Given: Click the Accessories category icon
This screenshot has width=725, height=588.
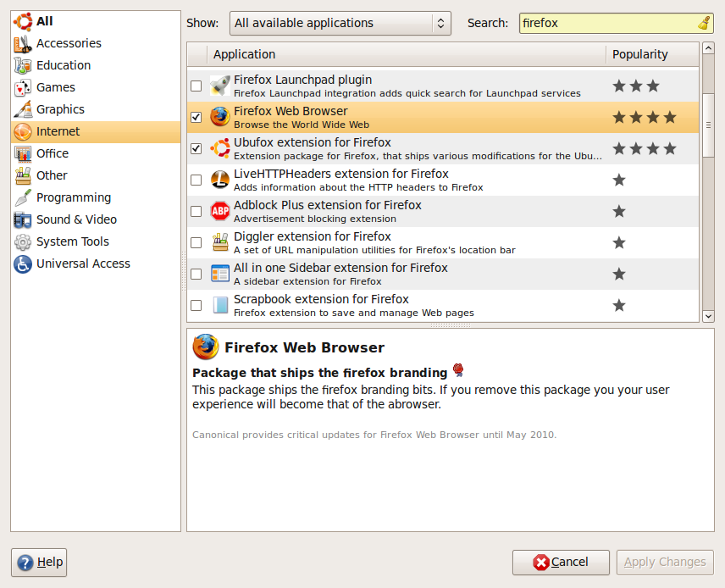Looking at the screenshot, I should click(x=23, y=43).
